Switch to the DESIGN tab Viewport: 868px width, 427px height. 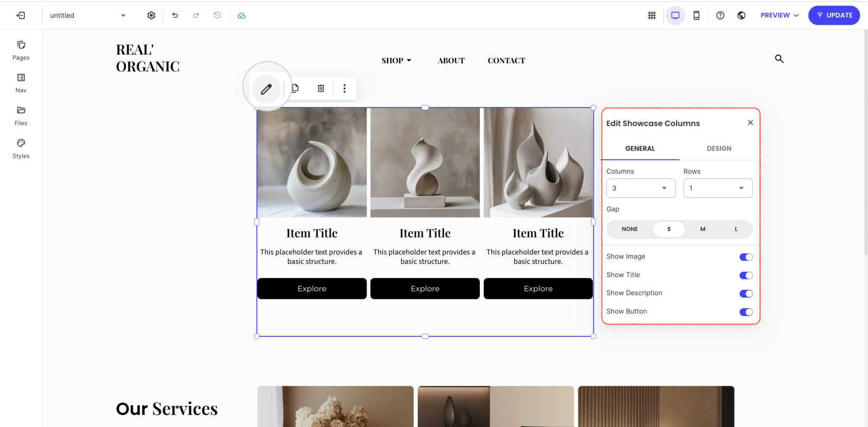click(x=719, y=148)
